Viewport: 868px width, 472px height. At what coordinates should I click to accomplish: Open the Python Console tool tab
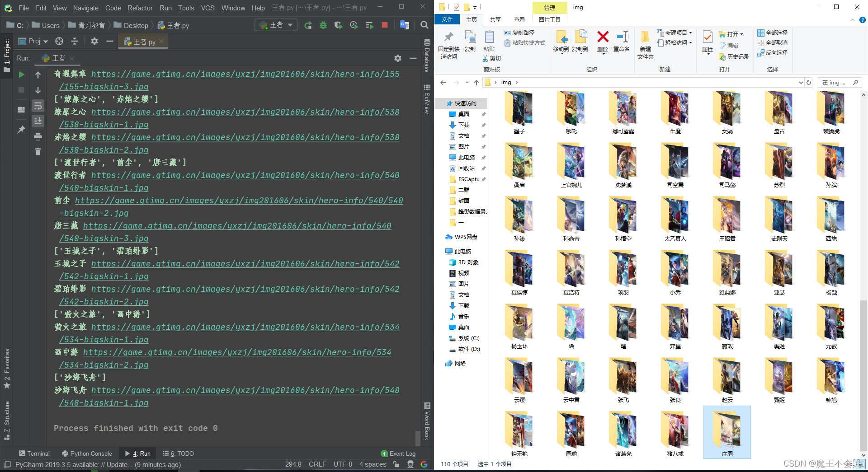[x=87, y=453]
